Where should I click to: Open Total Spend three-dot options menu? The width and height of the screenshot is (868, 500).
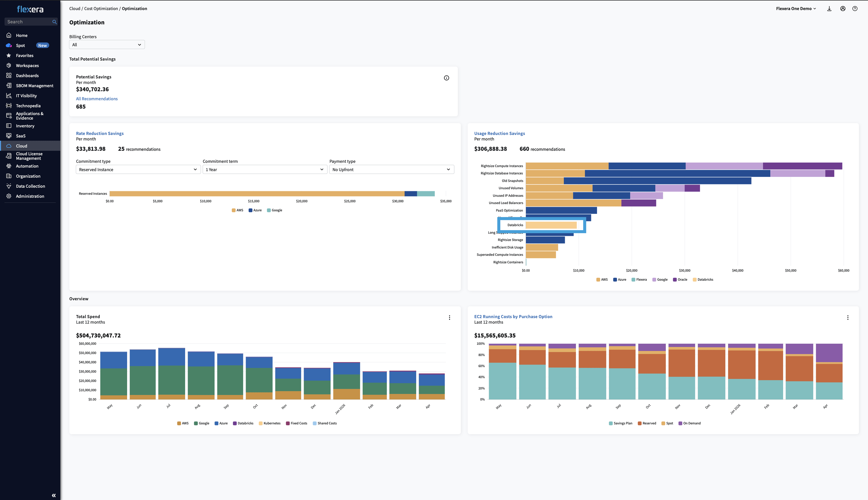pyautogui.click(x=449, y=318)
